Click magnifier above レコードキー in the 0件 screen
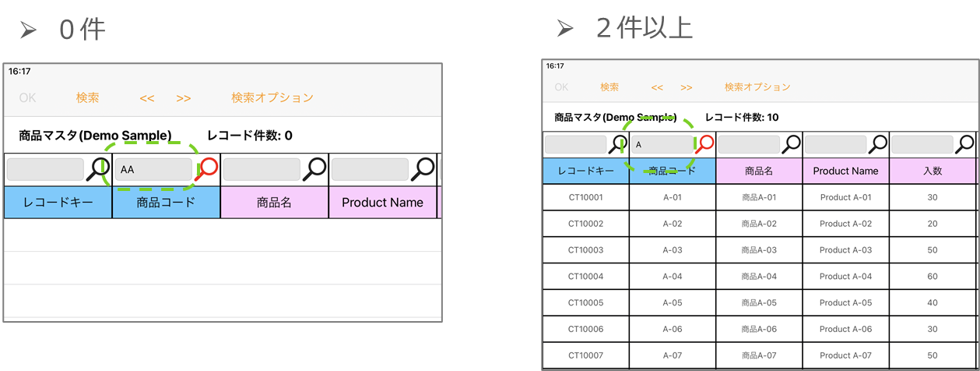Viewport: 980px width, 371px height. (100, 168)
